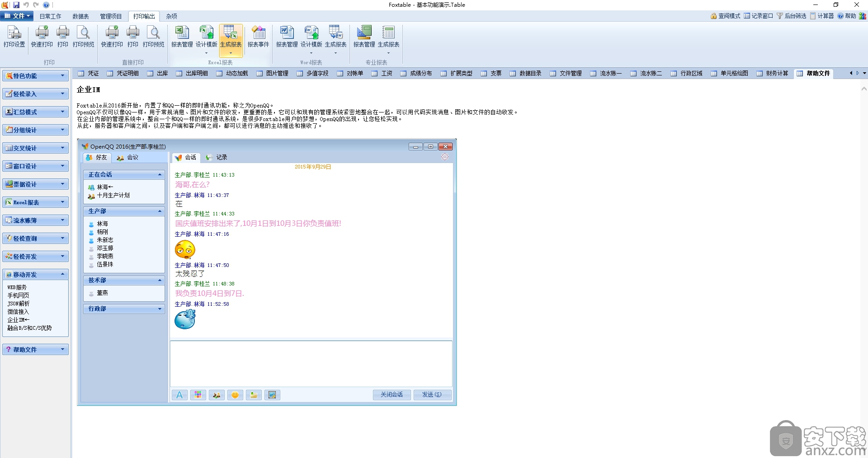Switch to the 图片管理 table tab

coord(273,73)
